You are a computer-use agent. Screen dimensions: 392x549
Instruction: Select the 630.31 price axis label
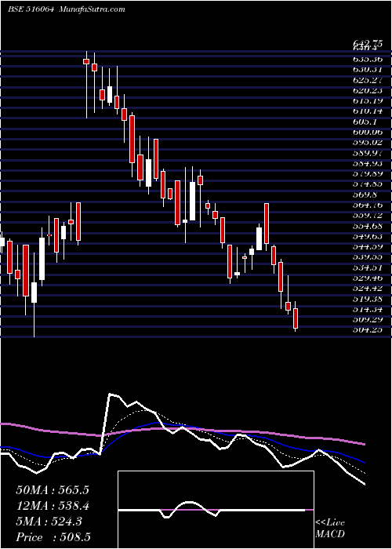pos(368,70)
